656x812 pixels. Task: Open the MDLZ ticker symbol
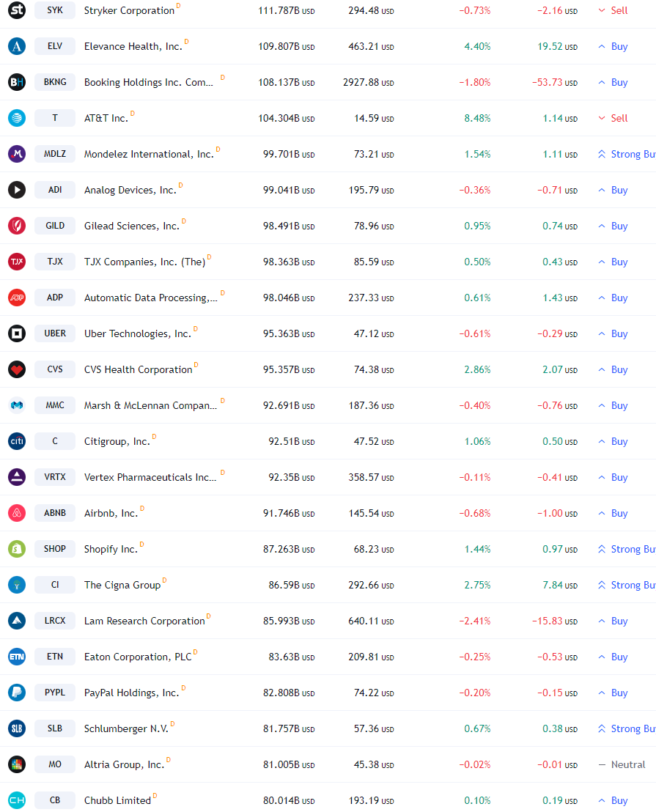tap(55, 154)
